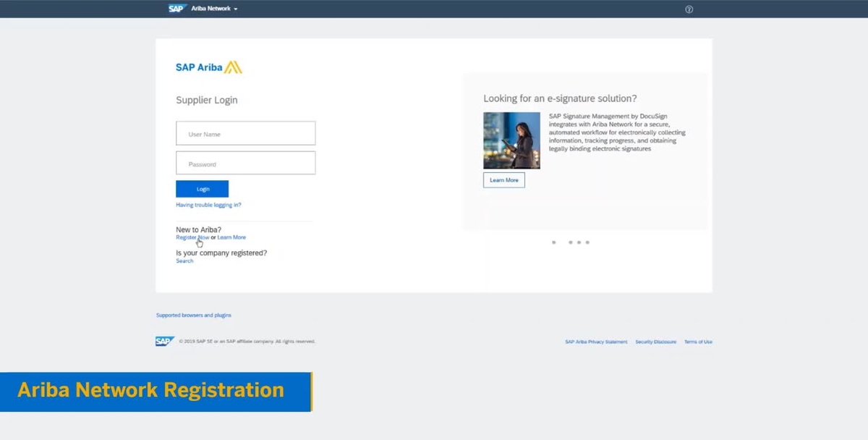Select the second carousel dot

(x=571, y=242)
